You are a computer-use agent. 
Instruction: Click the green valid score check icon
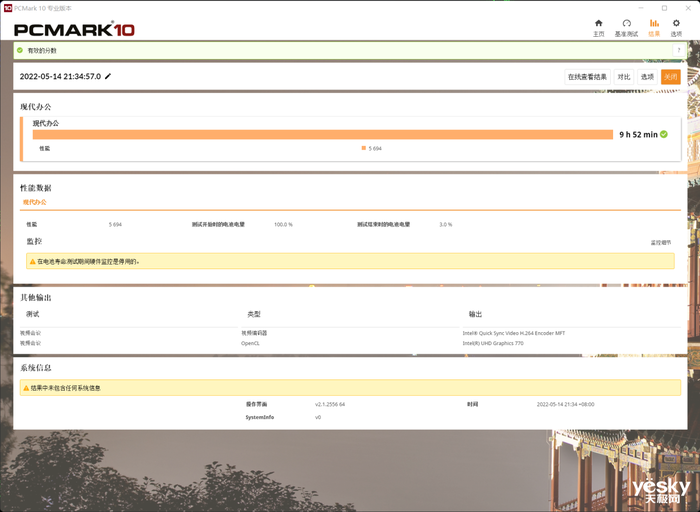20,50
